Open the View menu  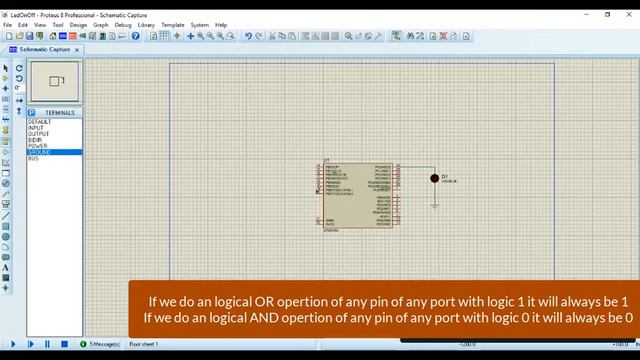pyautogui.click(x=40, y=25)
